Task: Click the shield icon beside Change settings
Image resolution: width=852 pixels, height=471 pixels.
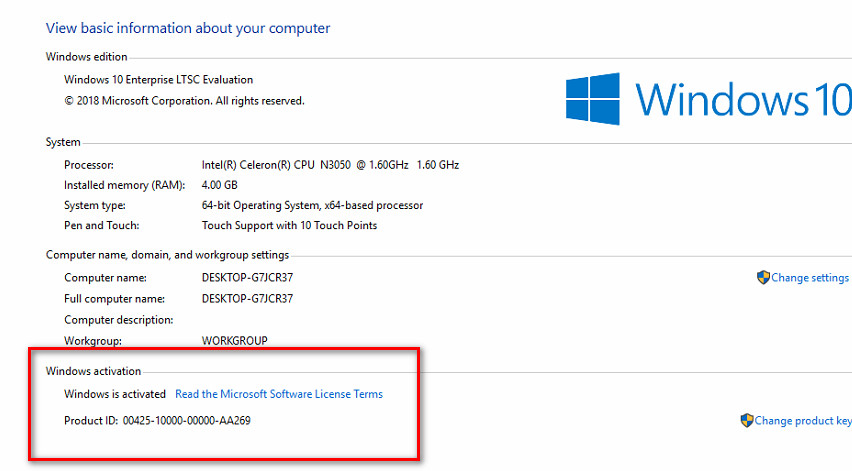Action: [763, 278]
